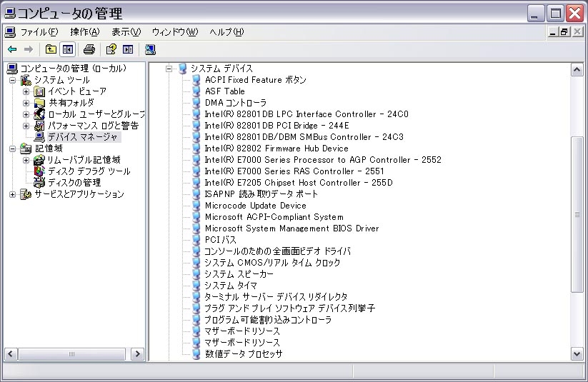Click the イベント ビューア icon
588x382 pixels.
(39, 91)
